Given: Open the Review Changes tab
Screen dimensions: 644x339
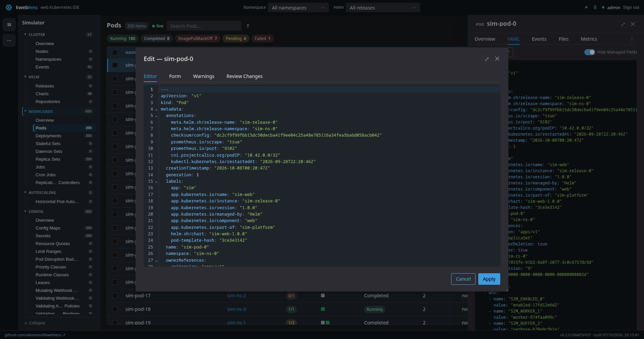Looking at the screenshot, I should click(x=245, y=76).
